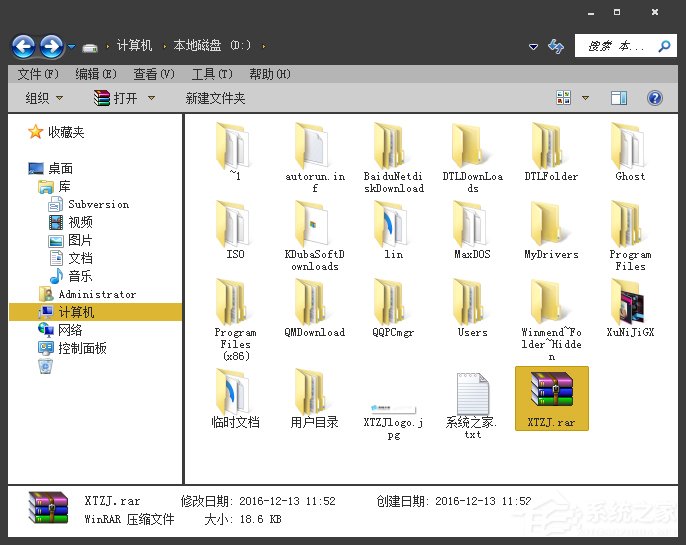Open recent locations dropdown next to Forward

point(71,46)
